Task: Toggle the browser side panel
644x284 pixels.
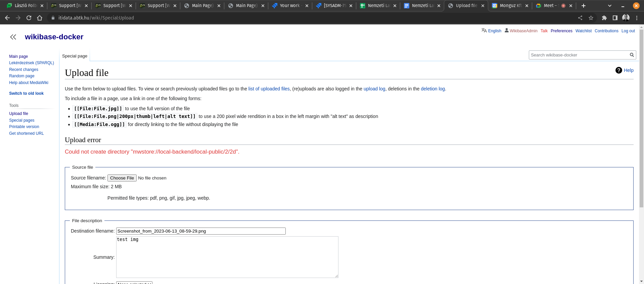Action: [615, 18]
